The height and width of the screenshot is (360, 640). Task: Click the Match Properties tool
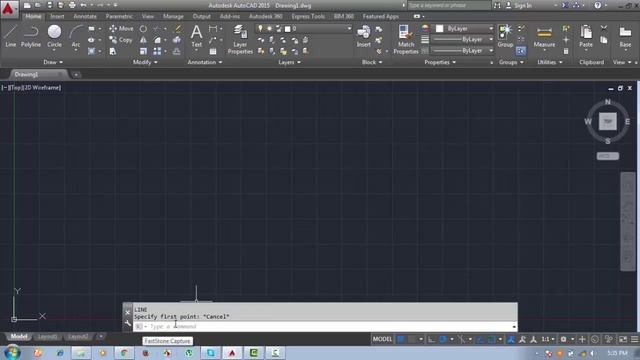pyautogui.click(x=406, y=40)
